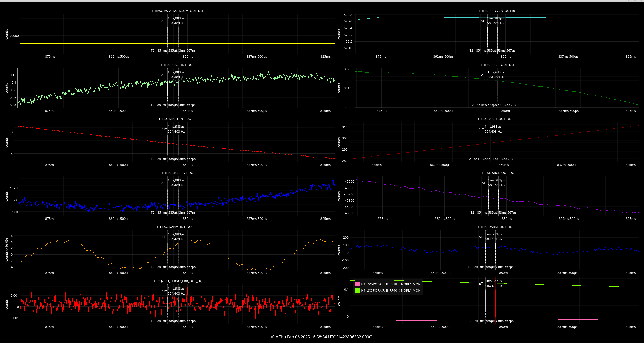The image size is (644, 343).
Task: Click the green RF90_I_NORM_MON legend swatch
Action: (x=357, y=290)
